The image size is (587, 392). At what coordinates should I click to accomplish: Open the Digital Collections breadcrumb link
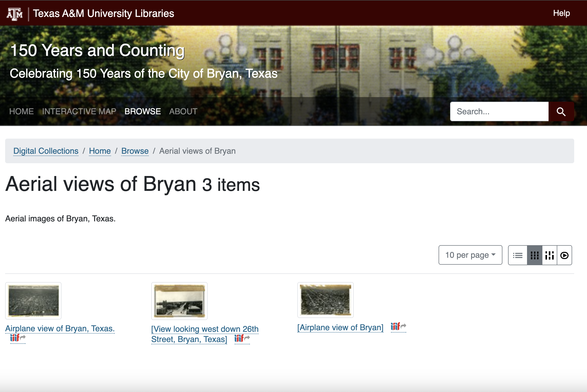46,151
